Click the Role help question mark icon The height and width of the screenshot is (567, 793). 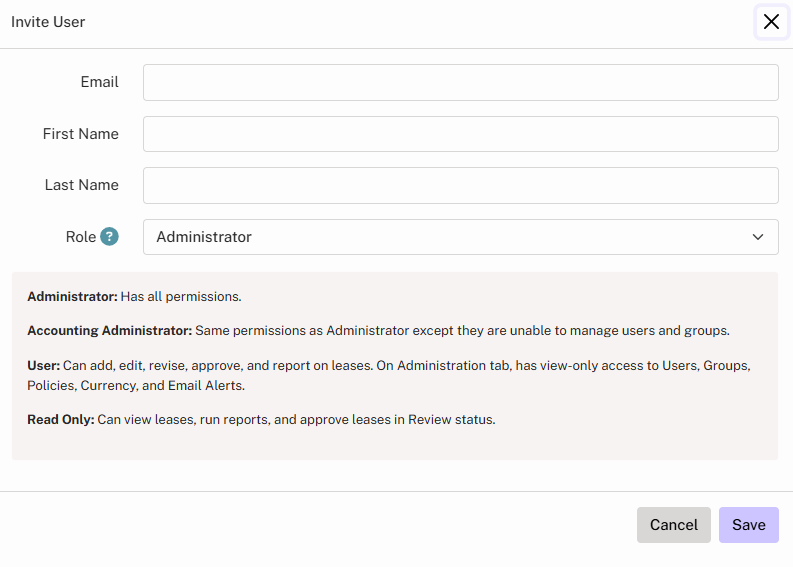click(x=109, y=237)
